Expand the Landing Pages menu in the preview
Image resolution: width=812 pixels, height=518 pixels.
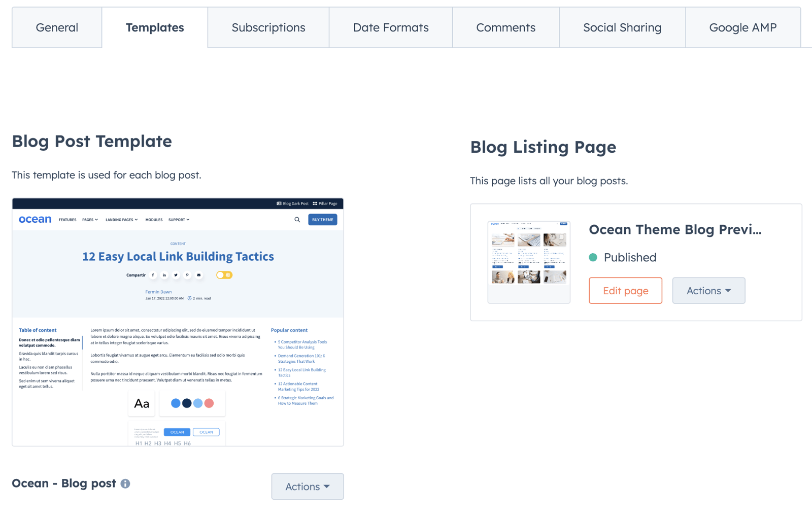coord(121,220)
